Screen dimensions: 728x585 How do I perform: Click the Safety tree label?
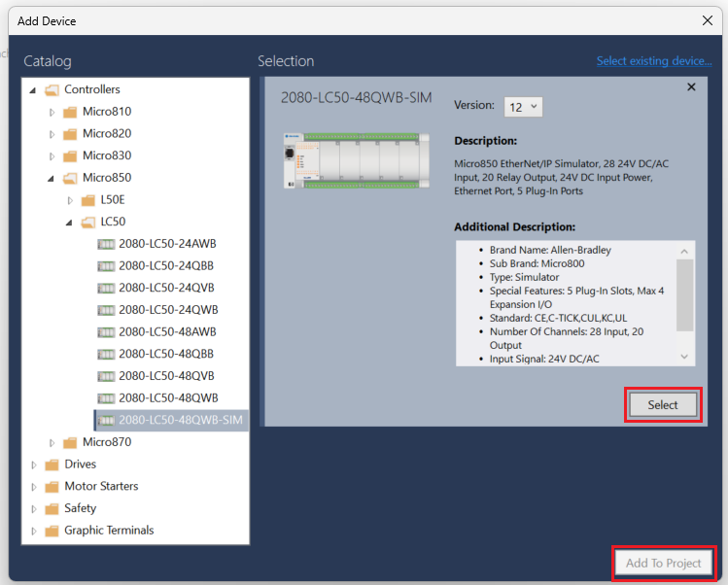[81, 508]
